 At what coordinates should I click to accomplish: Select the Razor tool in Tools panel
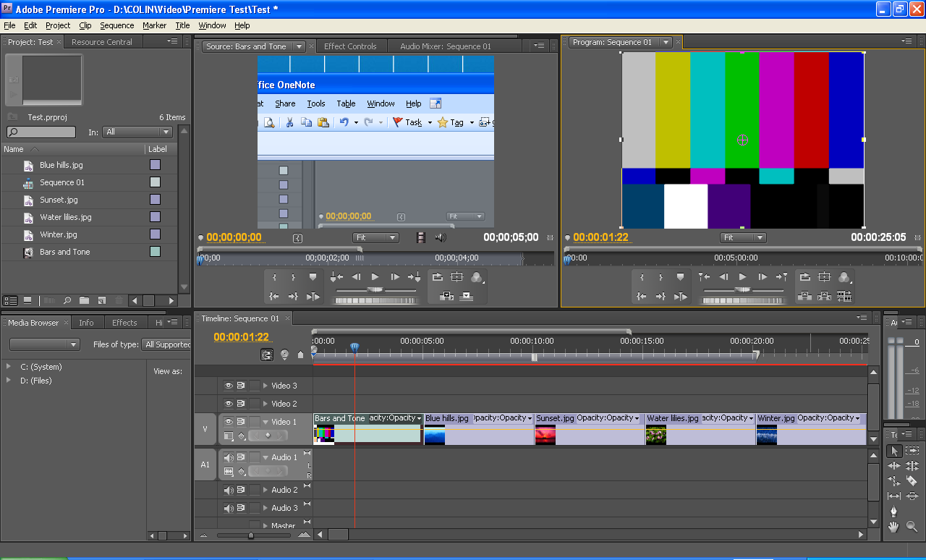tap(912, 481)
